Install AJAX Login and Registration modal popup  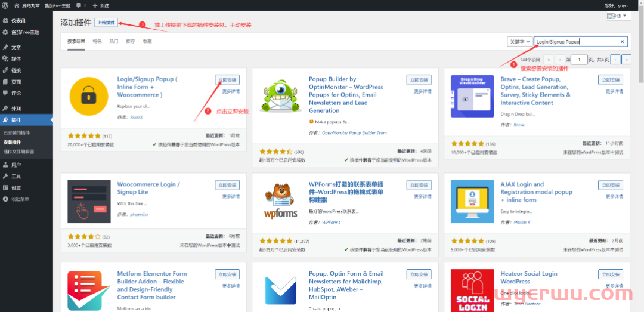point(611,185)
